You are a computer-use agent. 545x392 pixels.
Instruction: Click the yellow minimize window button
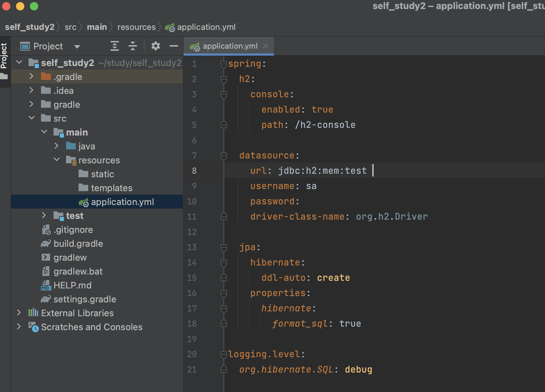tap(20, 6)
